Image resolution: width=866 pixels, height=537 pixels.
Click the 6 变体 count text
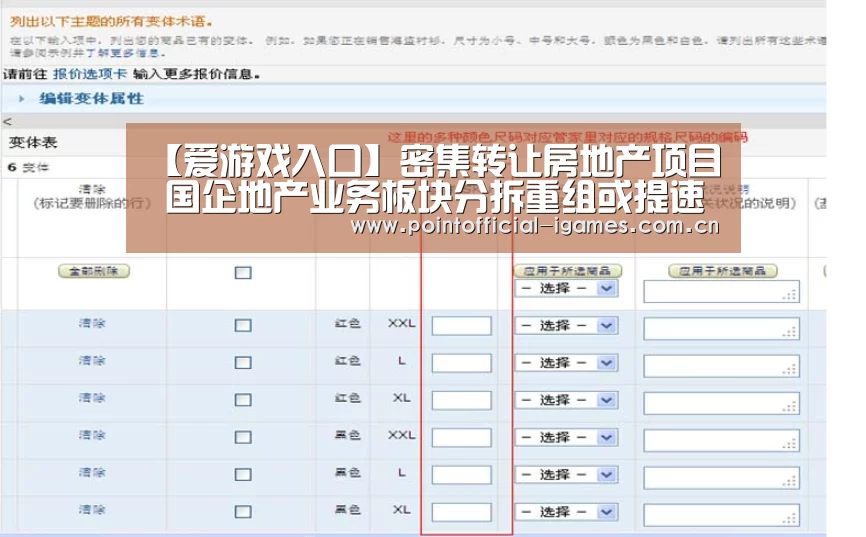click(x=29, y=167)
